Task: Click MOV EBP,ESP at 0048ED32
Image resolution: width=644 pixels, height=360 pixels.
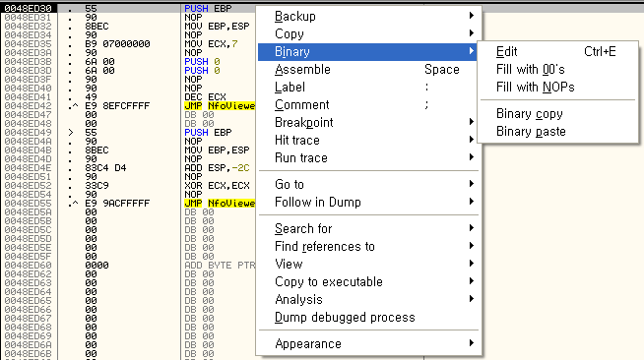Action: 217,27
